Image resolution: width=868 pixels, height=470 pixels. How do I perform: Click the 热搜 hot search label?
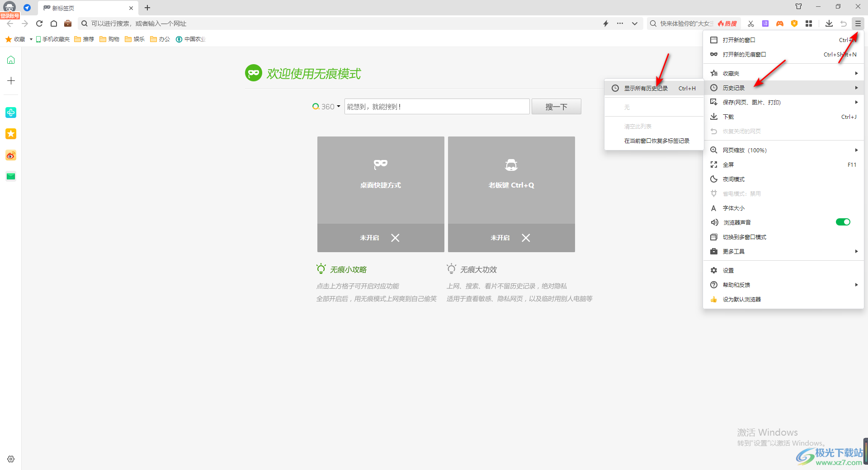point(727,23)
